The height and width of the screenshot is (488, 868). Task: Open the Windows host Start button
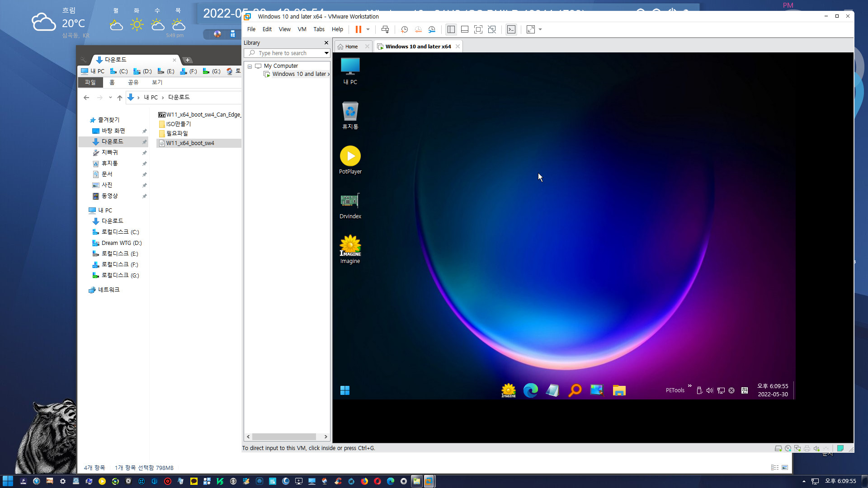[x=8, y=481]
